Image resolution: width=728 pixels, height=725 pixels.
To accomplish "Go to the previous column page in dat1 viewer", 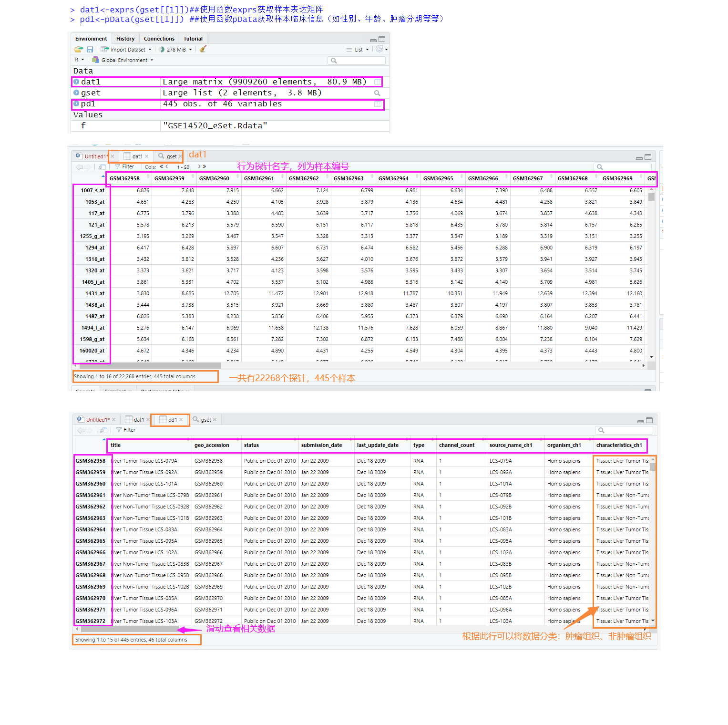I will (x=166, y=166).
